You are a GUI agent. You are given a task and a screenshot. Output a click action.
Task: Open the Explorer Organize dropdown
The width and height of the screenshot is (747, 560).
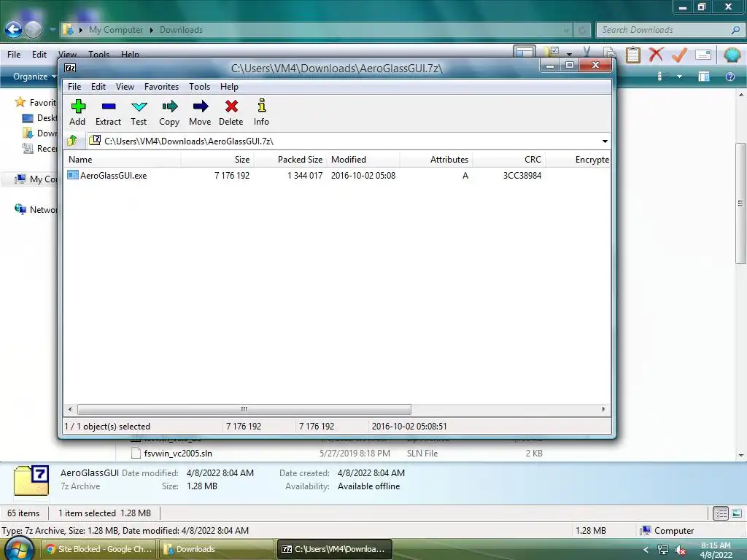coord(34,77)
